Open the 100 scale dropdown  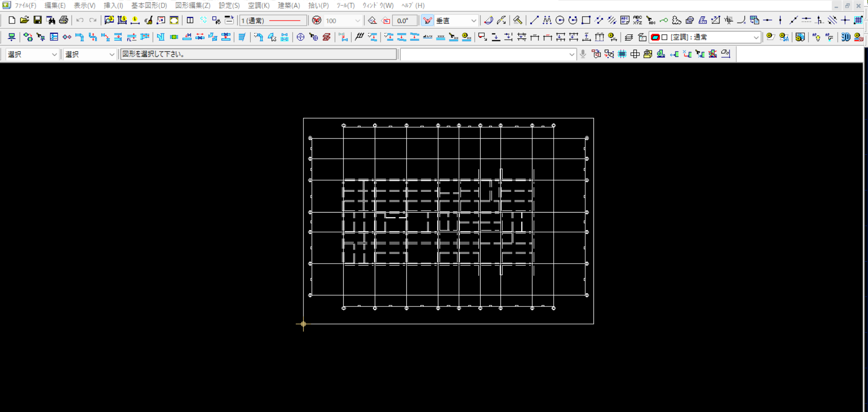point(343,20)
